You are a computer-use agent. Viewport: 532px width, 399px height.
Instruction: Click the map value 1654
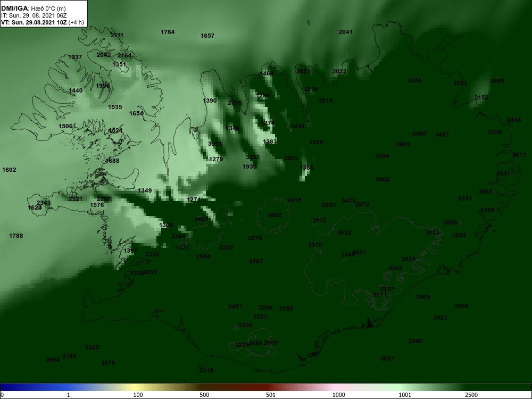tap(136, 113)
